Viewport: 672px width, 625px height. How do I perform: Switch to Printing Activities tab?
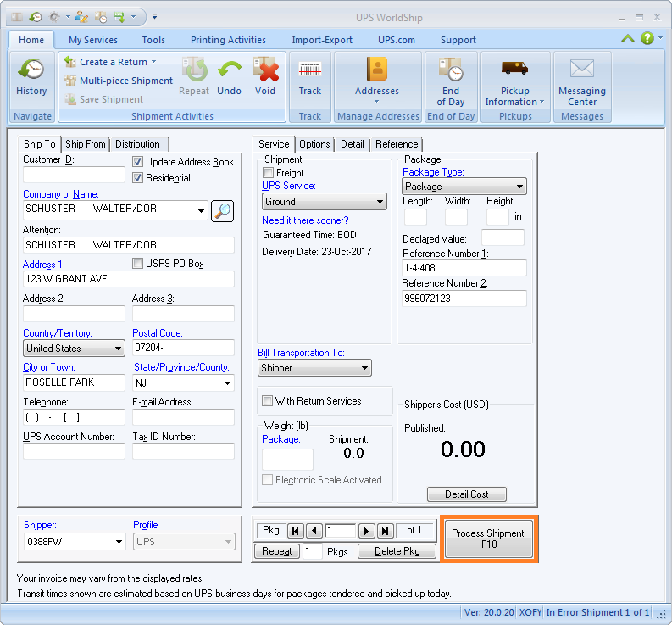(x=228, y=40)
